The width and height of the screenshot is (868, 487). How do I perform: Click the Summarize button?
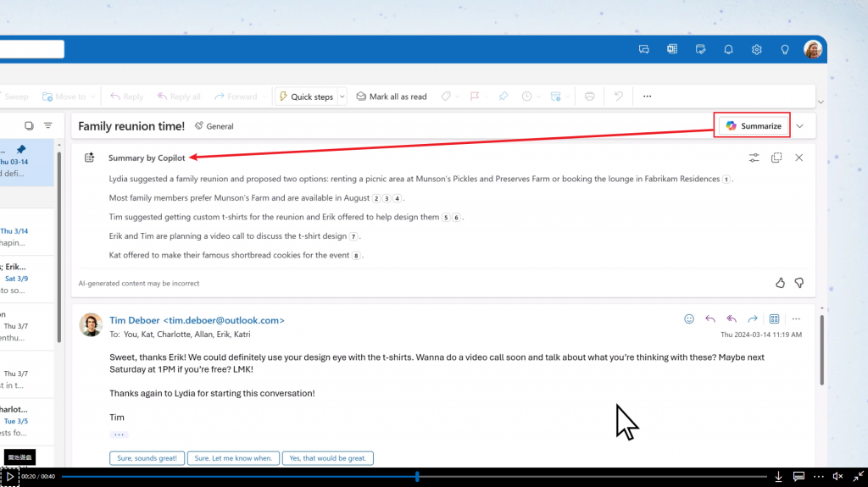pyautogui.click(x=753, y=126)
